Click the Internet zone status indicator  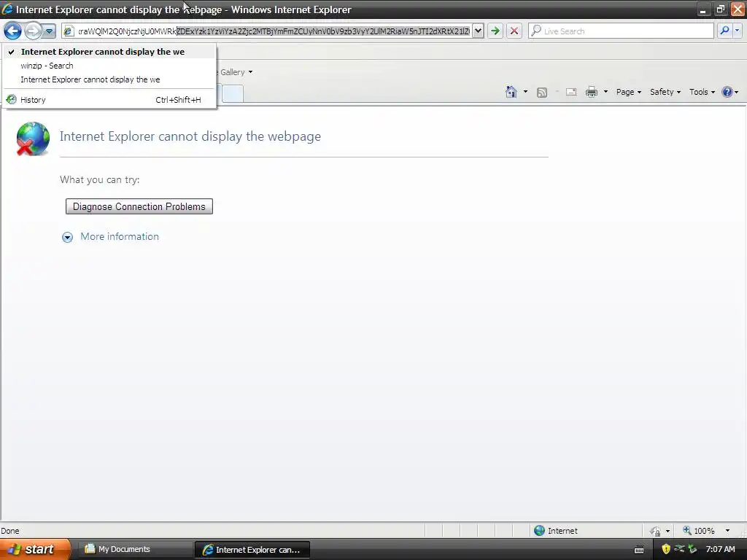(x=555, y=531)
